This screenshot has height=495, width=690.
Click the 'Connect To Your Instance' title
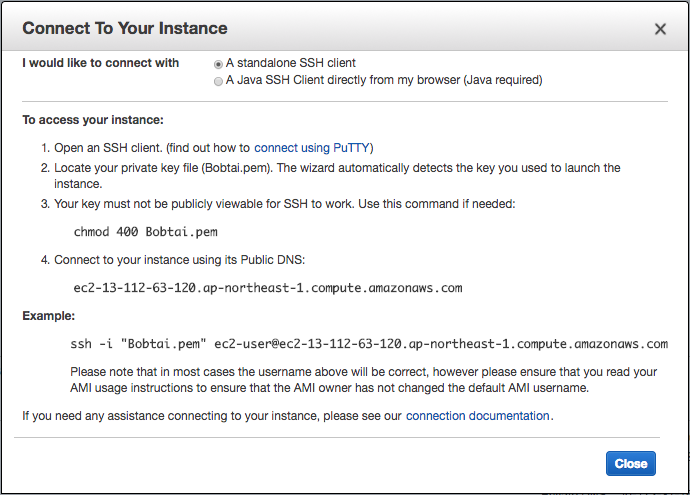[x=125, y=28]
